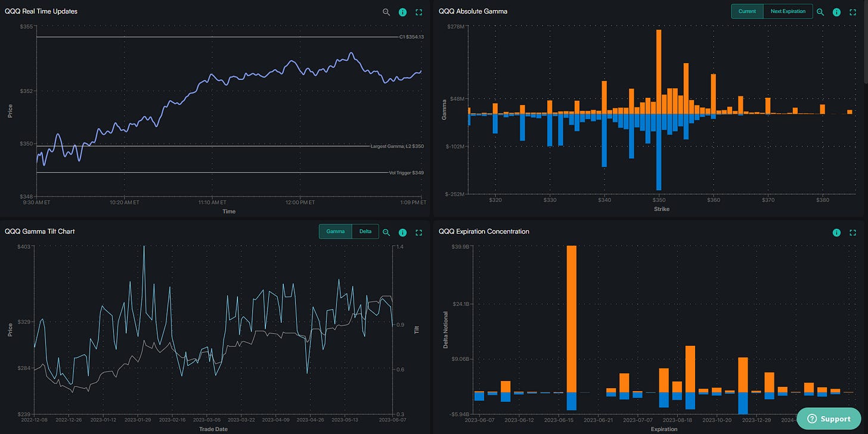Select the Current expiration toggle
The height and width of the screenshot is (434, 868).
tap(747, 11)
